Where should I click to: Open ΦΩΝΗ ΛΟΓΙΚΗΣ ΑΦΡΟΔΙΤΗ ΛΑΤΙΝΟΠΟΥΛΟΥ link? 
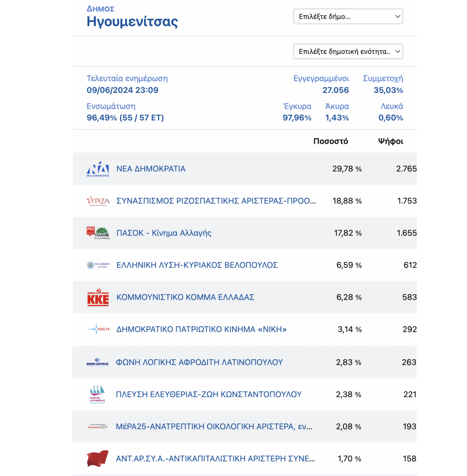[x=200, y=362]
